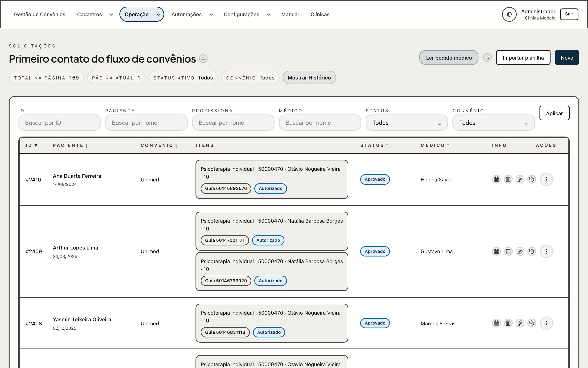This screenshot has height=368, width=588.
Task: Click Aprovado status for Yasmin Teixeira Oliveira
Action: tap(375, 323)
